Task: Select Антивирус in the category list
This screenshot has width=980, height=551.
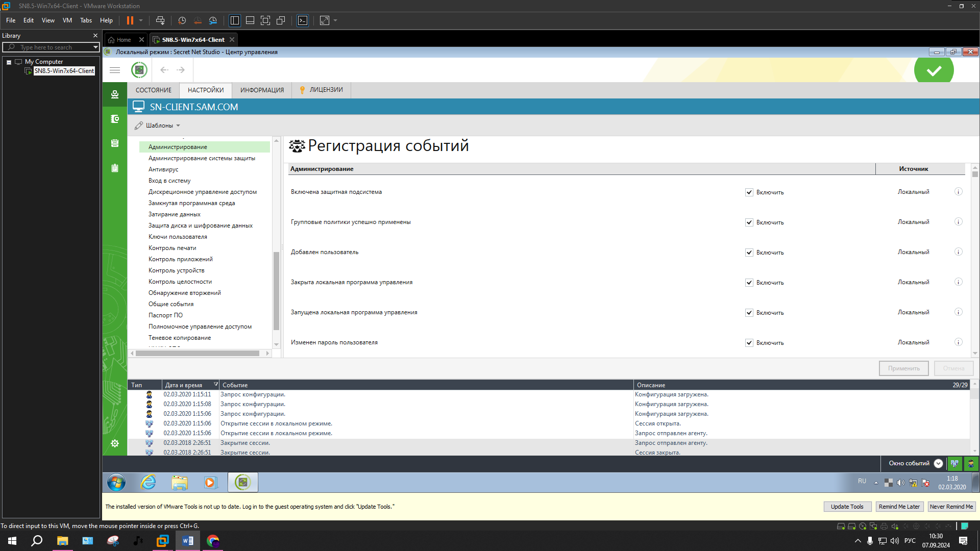Action: [x=163, y=169]
